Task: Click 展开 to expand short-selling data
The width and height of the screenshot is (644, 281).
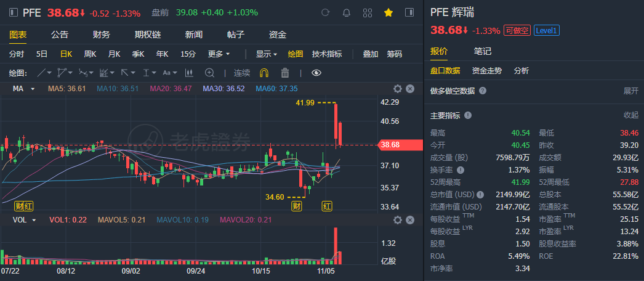Action: click(x=631, y=91)
